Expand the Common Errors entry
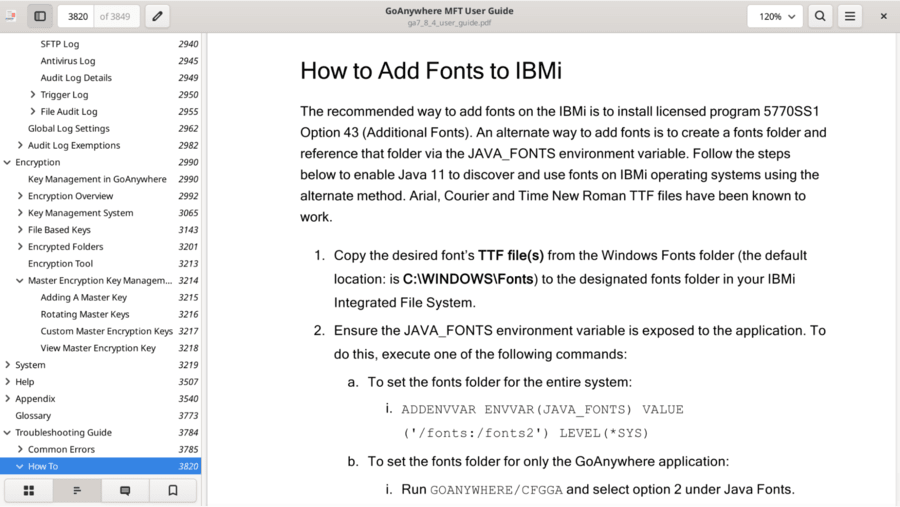Image resolution: width=900 pixels, height=507 pixels. coord(20,450)
